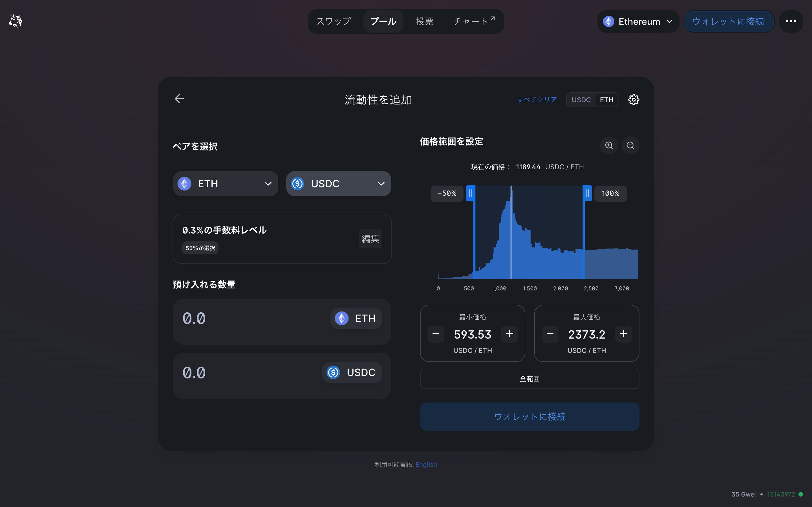Click the 全範囲 full range button
812x507 pixels.
click(x=529, y=379)
